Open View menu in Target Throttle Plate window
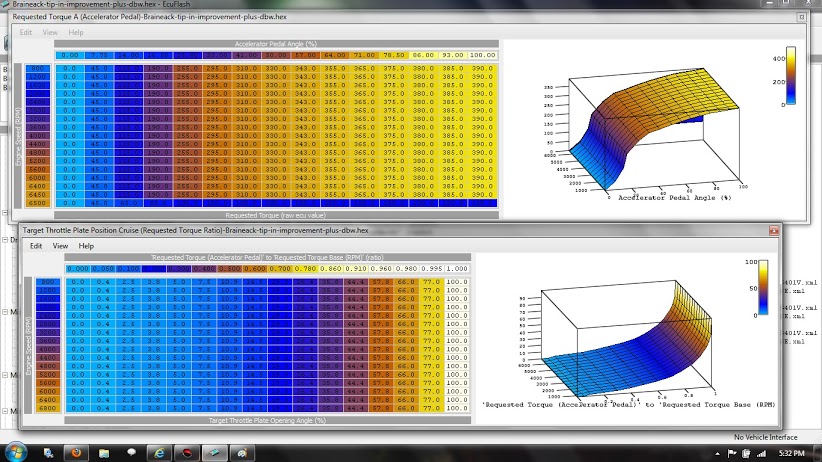Screen dimensions: 822x462 click(60, 245)
